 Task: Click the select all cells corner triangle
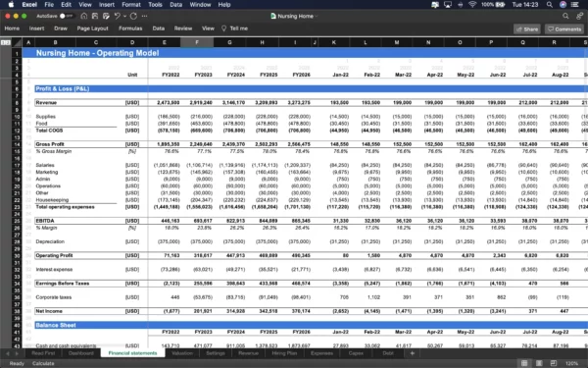tap(17, 42)
